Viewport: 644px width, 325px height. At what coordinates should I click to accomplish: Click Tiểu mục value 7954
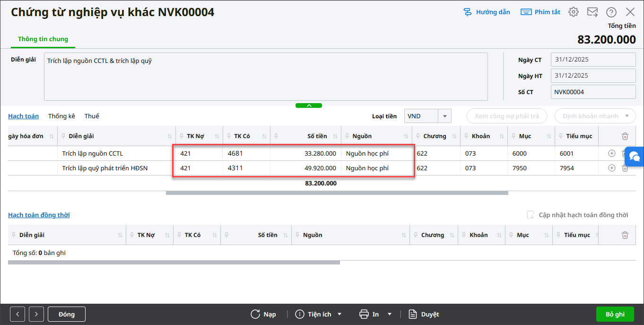(x=567, y=168)
